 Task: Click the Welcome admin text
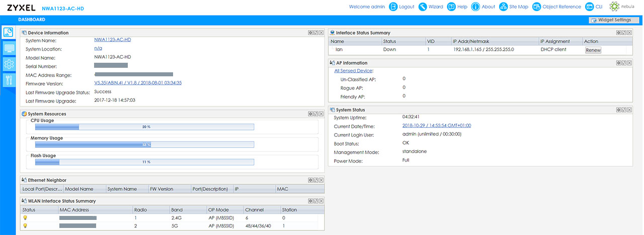point(367,7)
